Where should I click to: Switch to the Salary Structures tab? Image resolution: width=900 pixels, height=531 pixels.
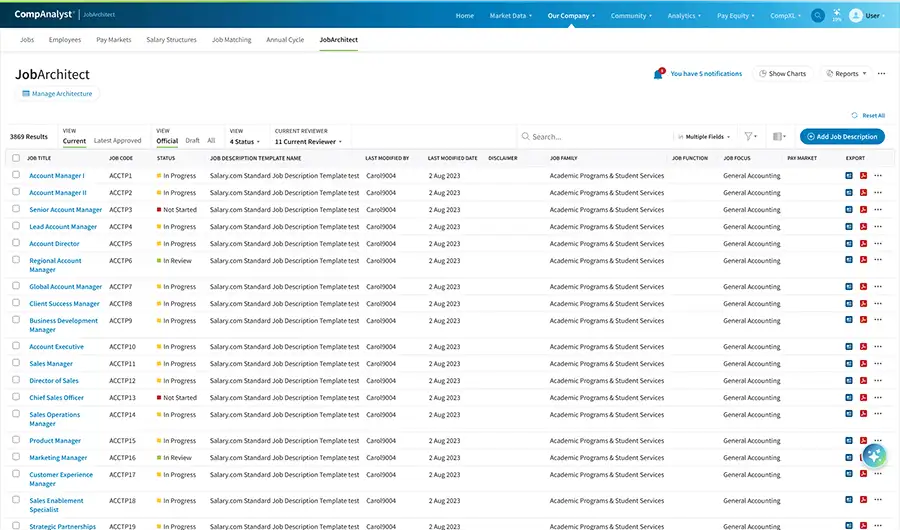(171, 40)
